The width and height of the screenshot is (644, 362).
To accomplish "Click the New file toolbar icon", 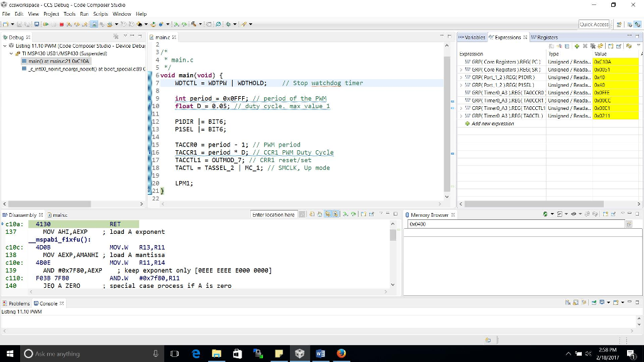I will point(6,25).
